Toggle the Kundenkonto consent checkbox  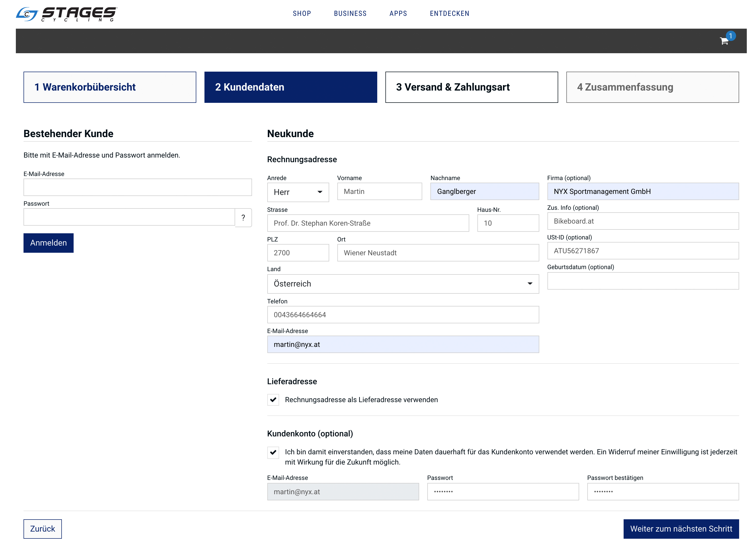tap(273, 452)
